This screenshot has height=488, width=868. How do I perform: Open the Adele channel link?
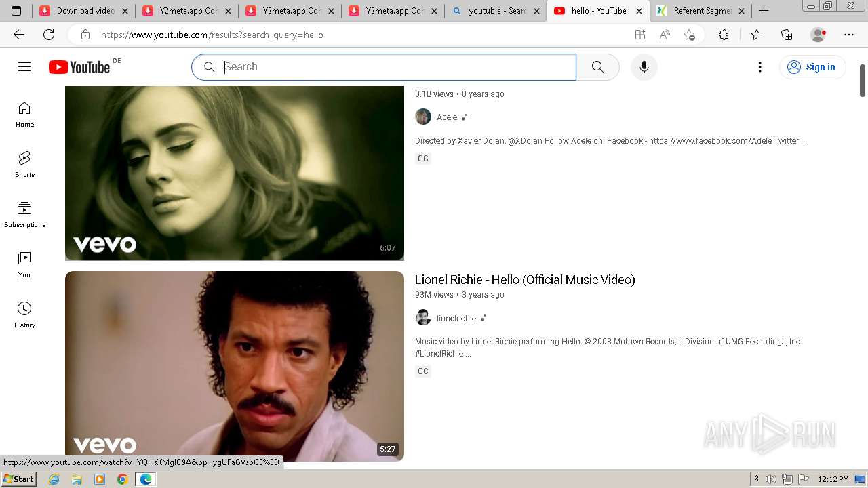(x=447, y=117)
